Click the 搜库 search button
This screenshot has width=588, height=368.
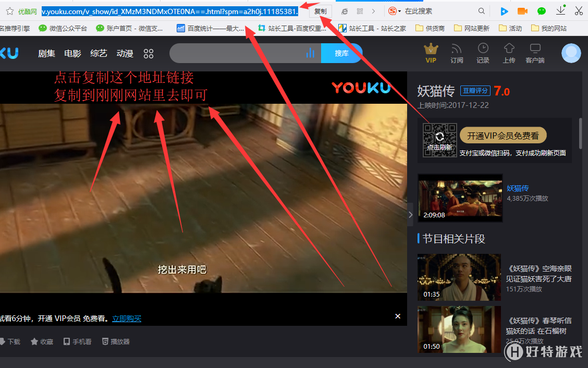(341, 53)
